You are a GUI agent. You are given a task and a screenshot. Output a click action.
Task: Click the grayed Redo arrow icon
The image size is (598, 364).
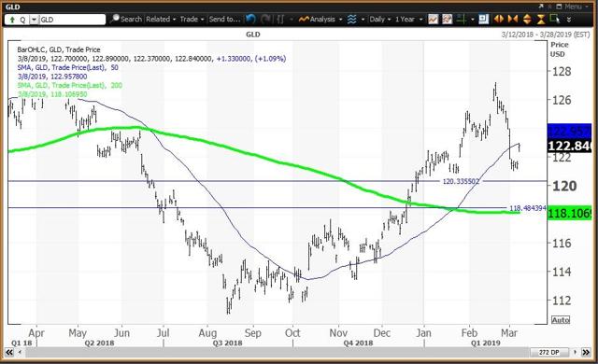tap(265, 19)
